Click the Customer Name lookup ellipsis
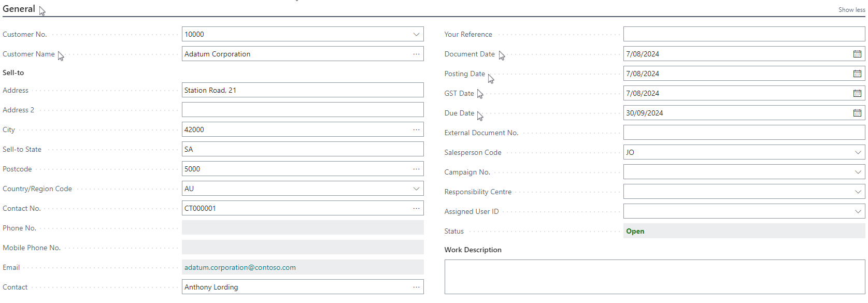 416,54
